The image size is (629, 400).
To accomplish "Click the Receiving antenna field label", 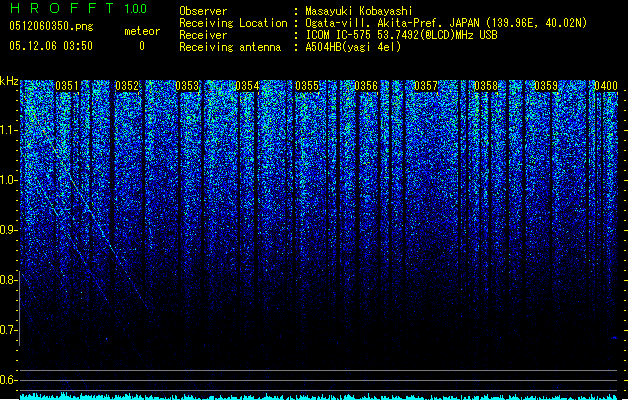I will coord(230,47).
